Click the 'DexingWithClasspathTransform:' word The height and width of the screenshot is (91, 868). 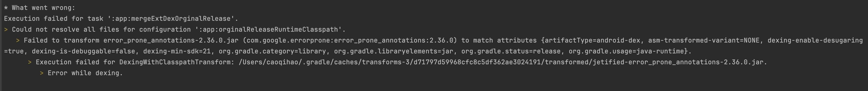tap(177, 62)
